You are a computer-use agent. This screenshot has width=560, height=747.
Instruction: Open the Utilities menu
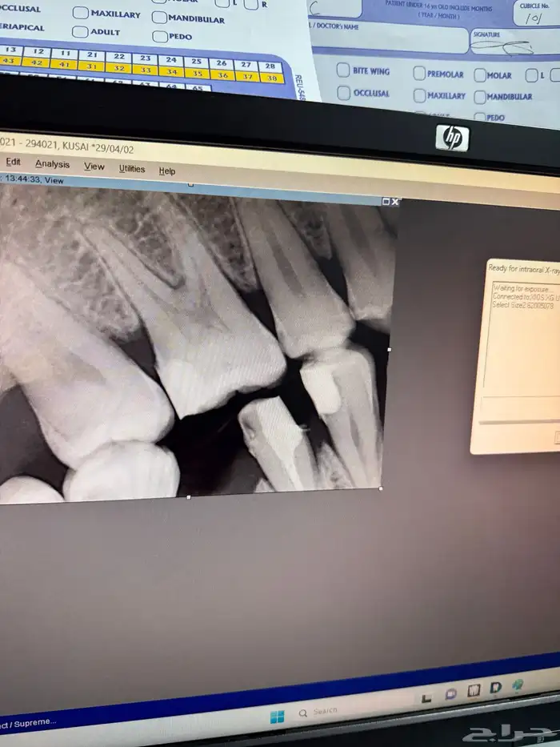pos(132,169)
